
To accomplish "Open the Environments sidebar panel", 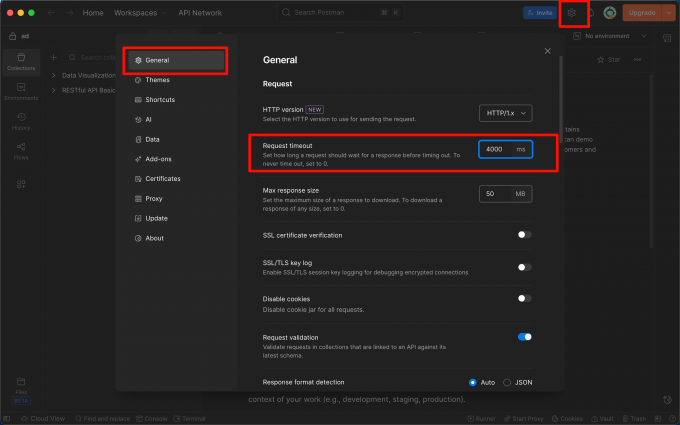I will point(21,92).
